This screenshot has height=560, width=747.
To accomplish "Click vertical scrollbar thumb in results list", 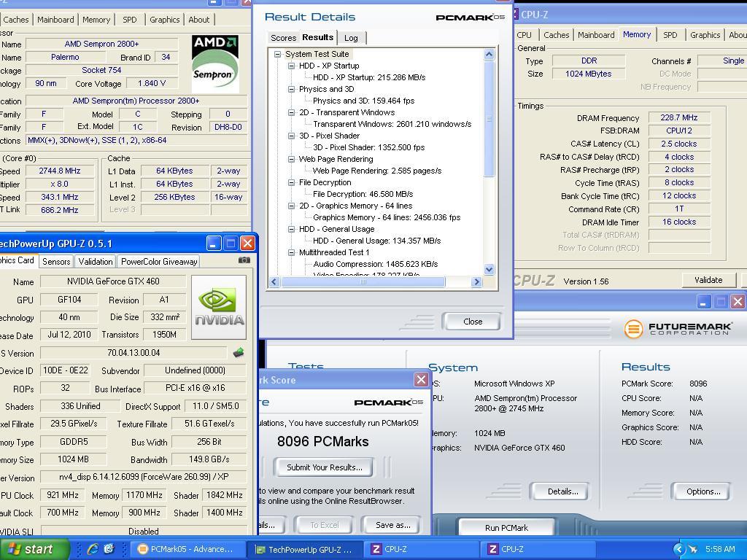I will pos(489,119).
